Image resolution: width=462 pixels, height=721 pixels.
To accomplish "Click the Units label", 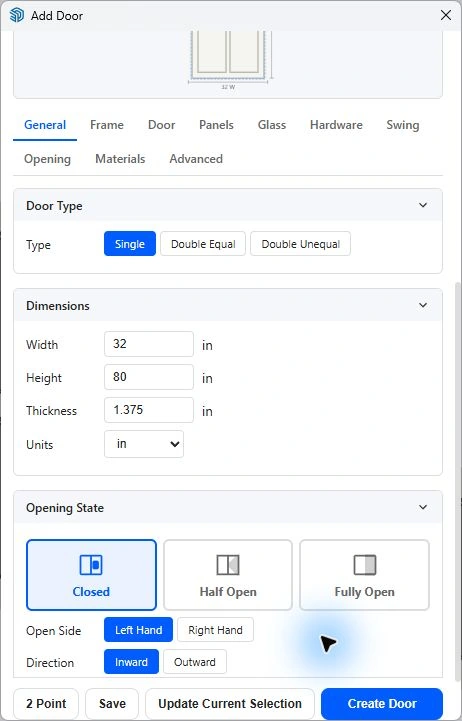I will click(x=40, y=445).
